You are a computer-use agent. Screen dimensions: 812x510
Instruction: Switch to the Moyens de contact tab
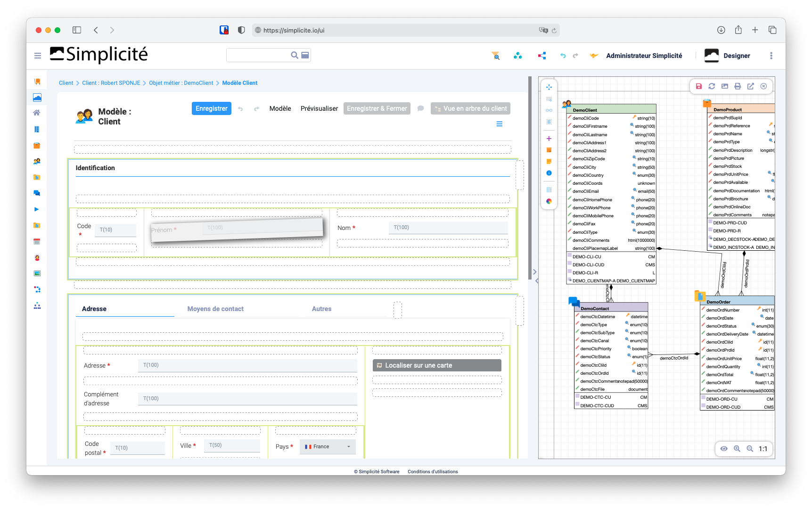coord(215,309)
